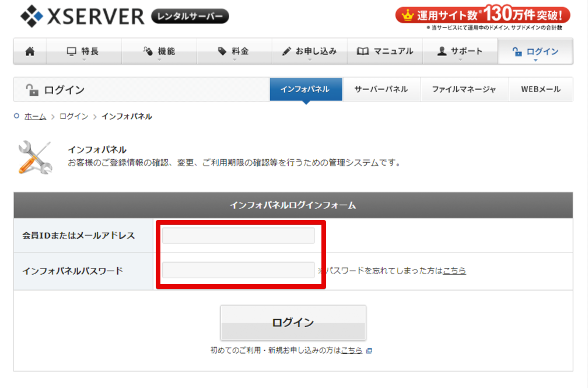Click the wrench and screwdriver tools icon
Screen dimensions: 588x388
click(x=35, y=158)
